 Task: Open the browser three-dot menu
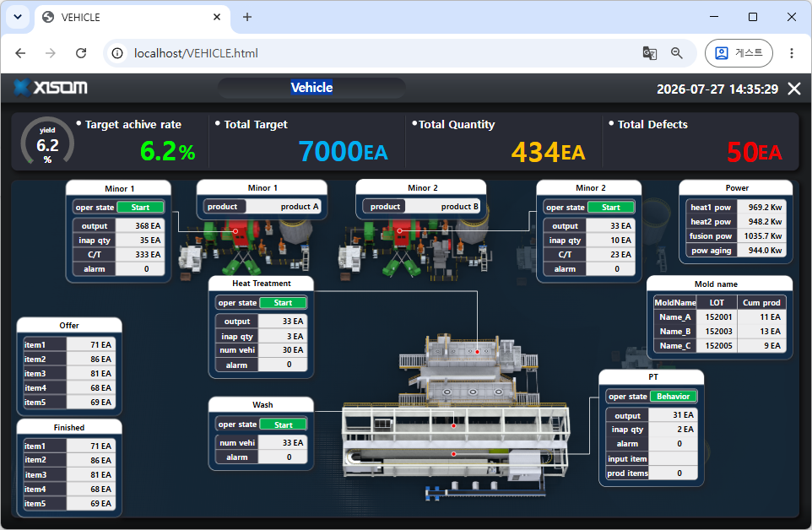coord(791,53)
